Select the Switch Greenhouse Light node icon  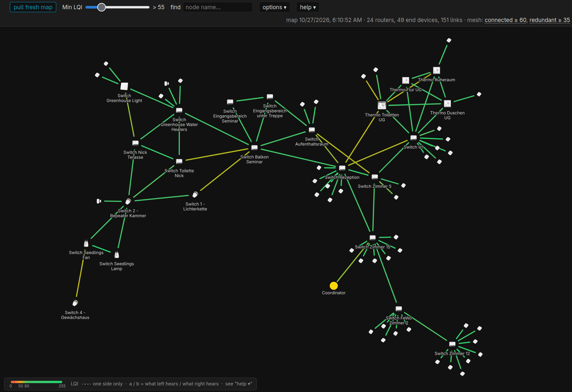[124, 86]
